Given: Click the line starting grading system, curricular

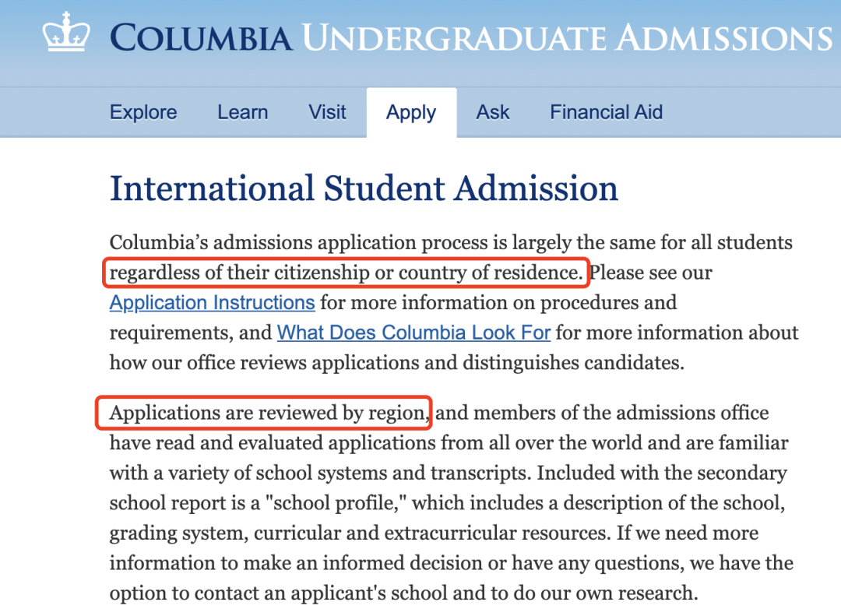Looking at the screenshot, I should [434, 533].
